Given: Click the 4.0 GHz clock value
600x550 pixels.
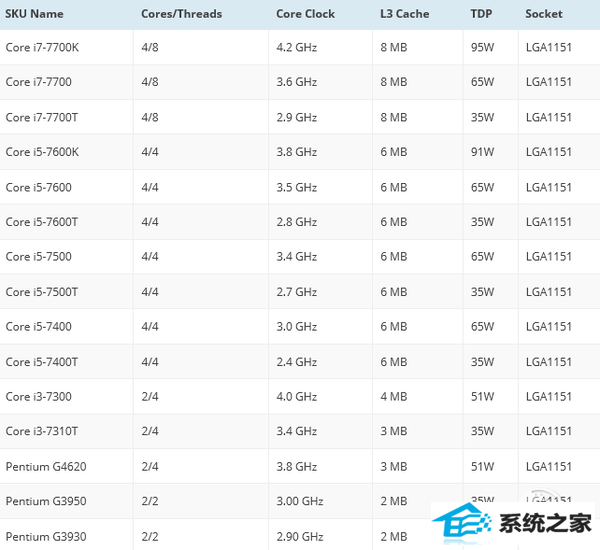Looking at the screenshot, I should click(x=297, y=397).
